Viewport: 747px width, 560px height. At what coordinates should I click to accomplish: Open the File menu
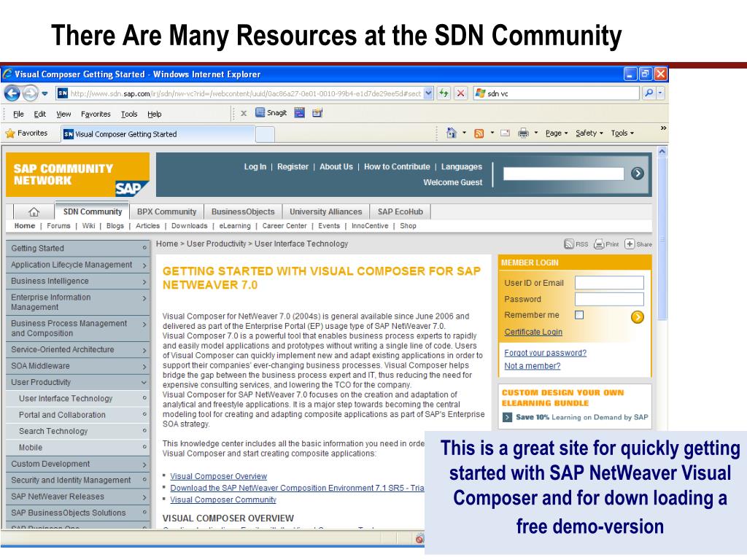(x=18, y=114)
